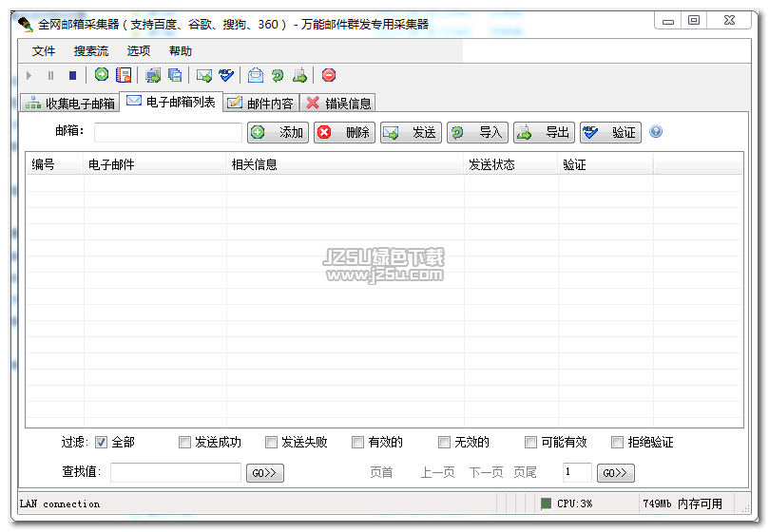
Task: Enable the 发送失败 filter checkbox
Action: tap(271, 443)
